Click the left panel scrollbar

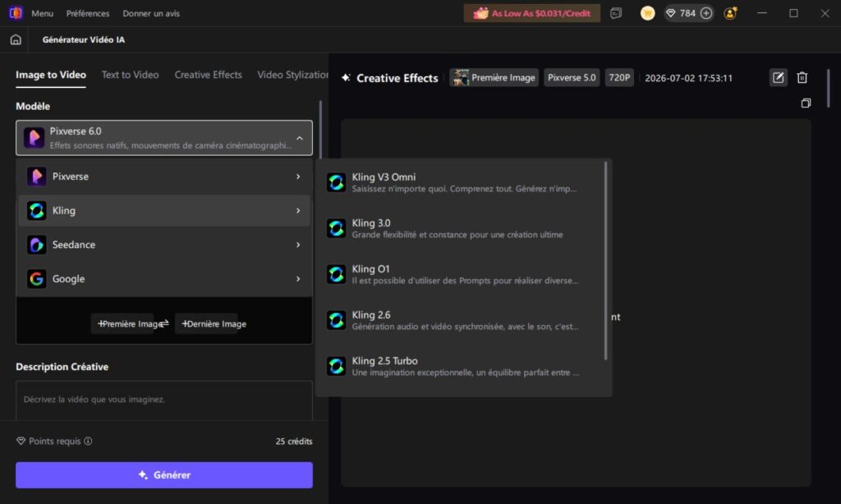point(321,130)
